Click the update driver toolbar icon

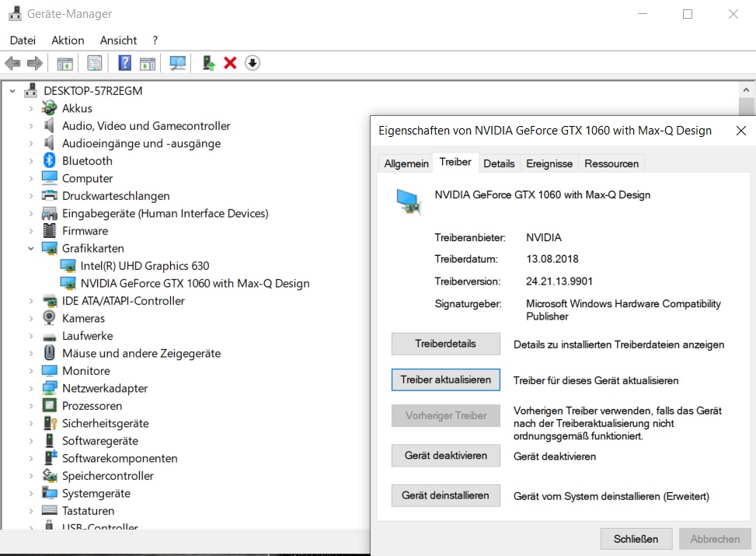208,63
